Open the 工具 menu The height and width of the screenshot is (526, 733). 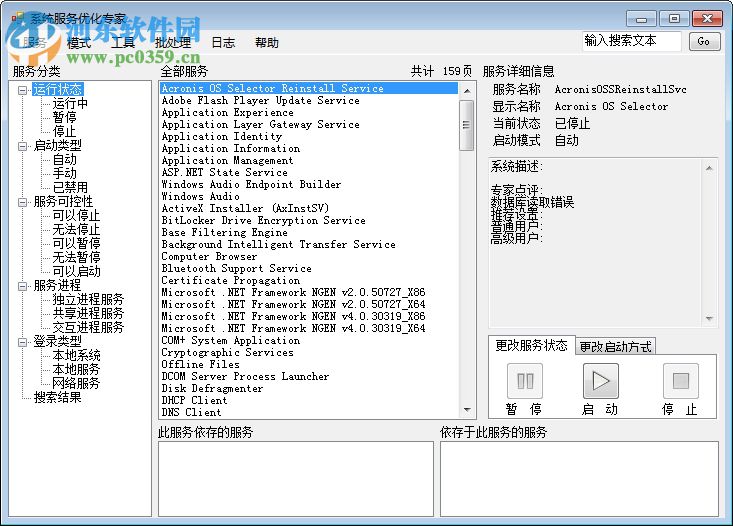[x=123, y=43]
